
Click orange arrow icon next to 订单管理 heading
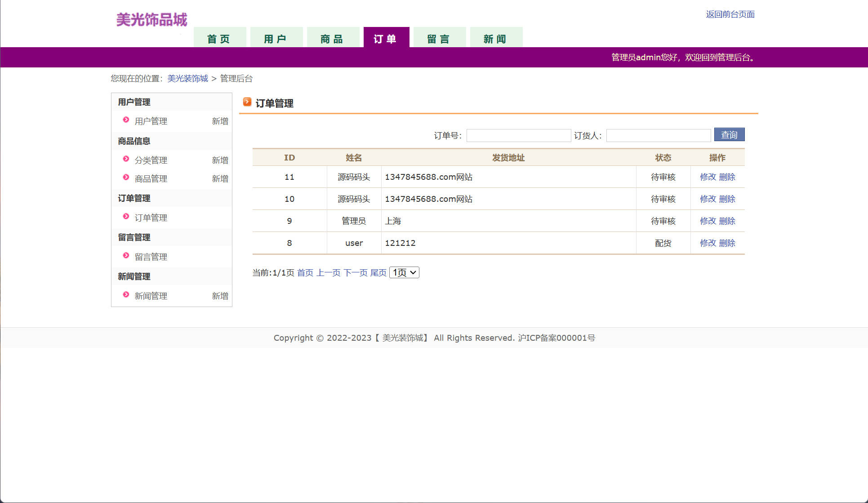247,102
